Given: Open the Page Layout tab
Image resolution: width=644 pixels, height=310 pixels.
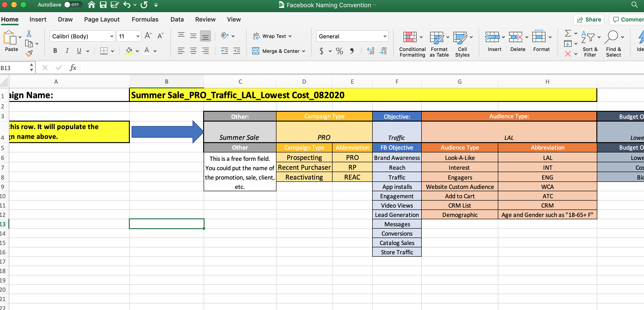Looking at the screenshot, I should pos(102,20).
